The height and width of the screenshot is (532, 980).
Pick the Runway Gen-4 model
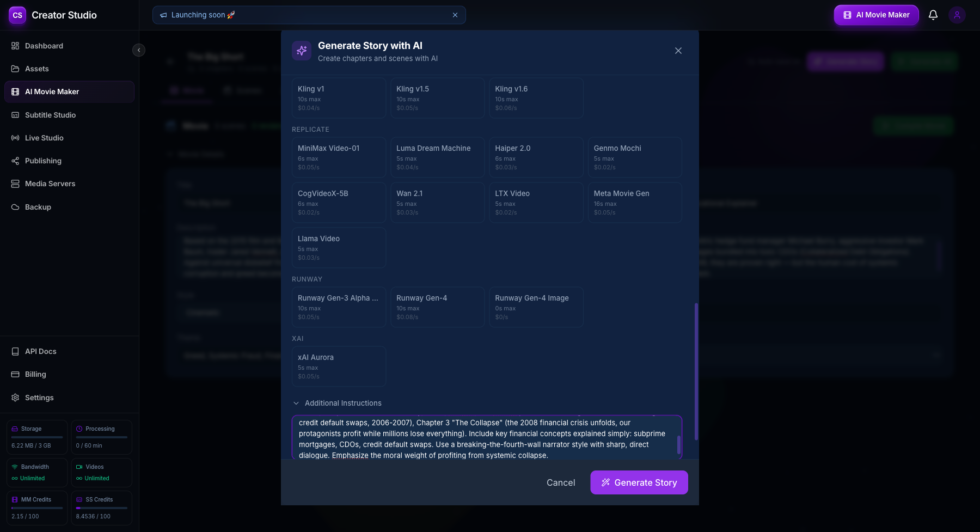coord(438,307)
